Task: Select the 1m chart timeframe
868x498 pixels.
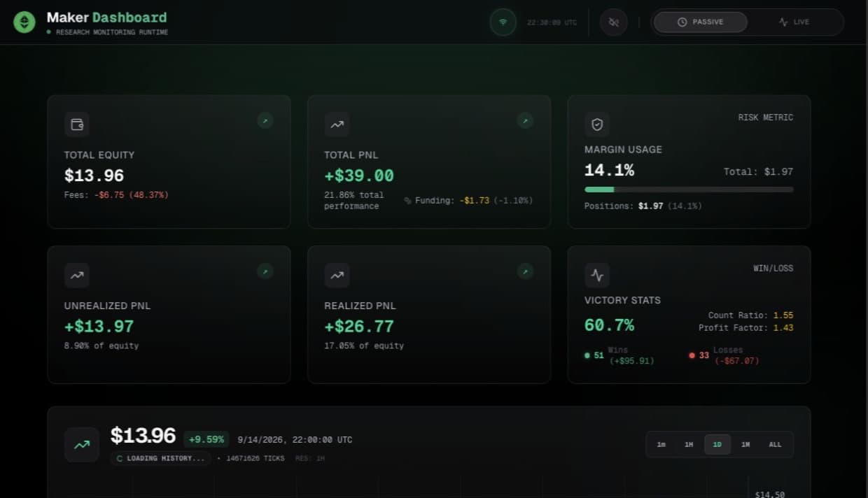Action: pos(661,445)
